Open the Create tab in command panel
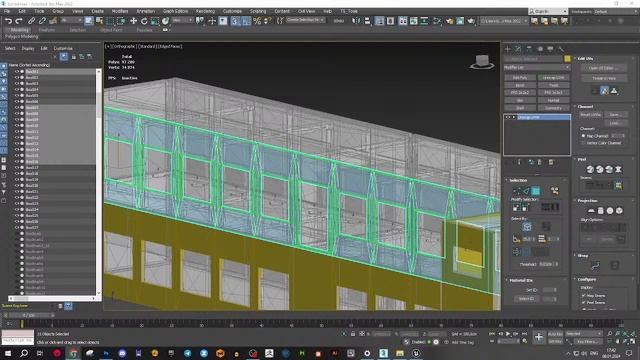640x360 pixels. tap(508, 49)
